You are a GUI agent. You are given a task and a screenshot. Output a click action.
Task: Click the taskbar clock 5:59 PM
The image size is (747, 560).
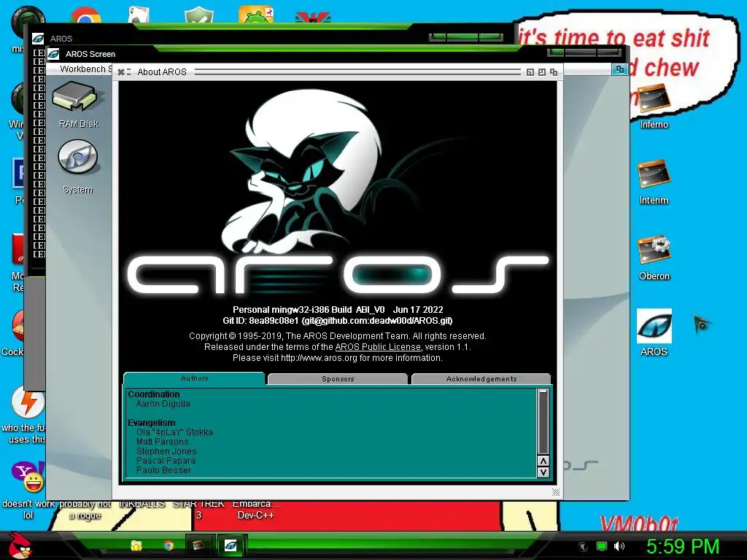pyautogui.click(x=682, y=546)
